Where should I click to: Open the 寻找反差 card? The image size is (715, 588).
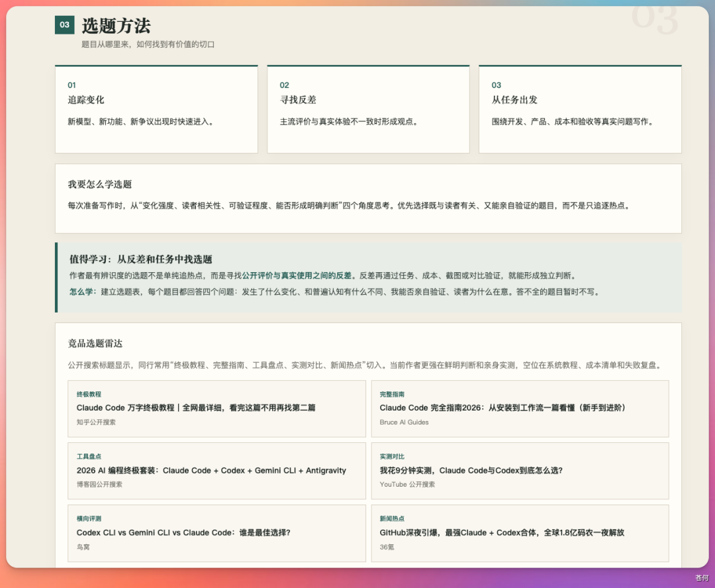click(368, 109)
